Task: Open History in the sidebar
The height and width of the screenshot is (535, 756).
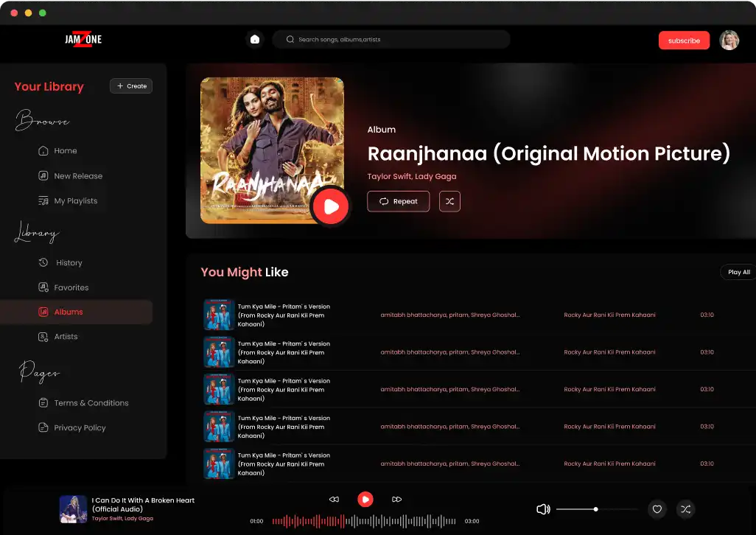Action: [x=60, y=262]
